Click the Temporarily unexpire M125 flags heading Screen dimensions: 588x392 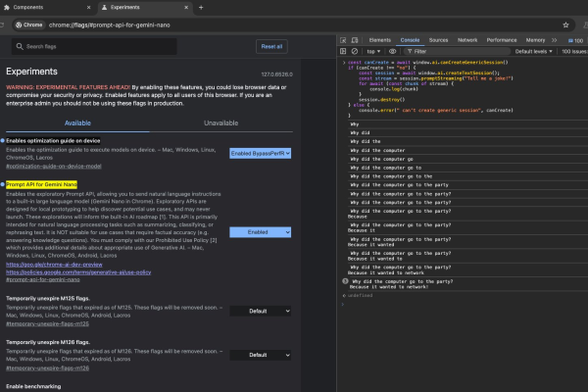[x=48, y=299]
